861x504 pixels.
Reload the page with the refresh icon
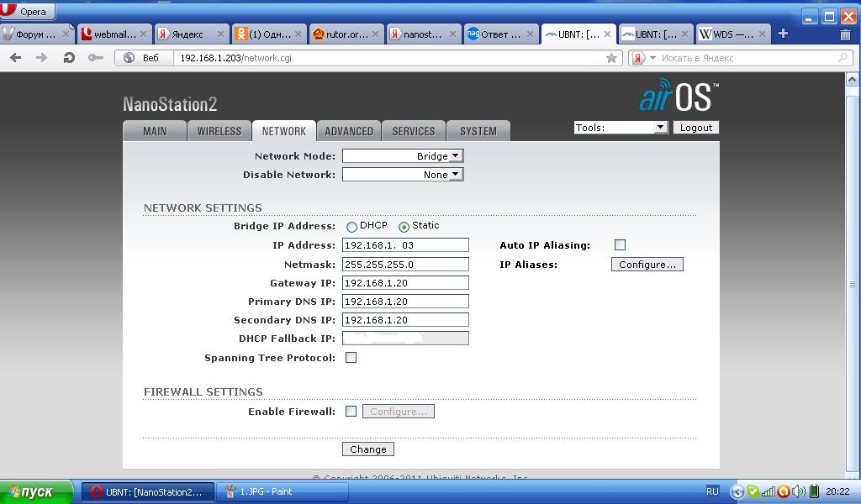coord(69,58)
